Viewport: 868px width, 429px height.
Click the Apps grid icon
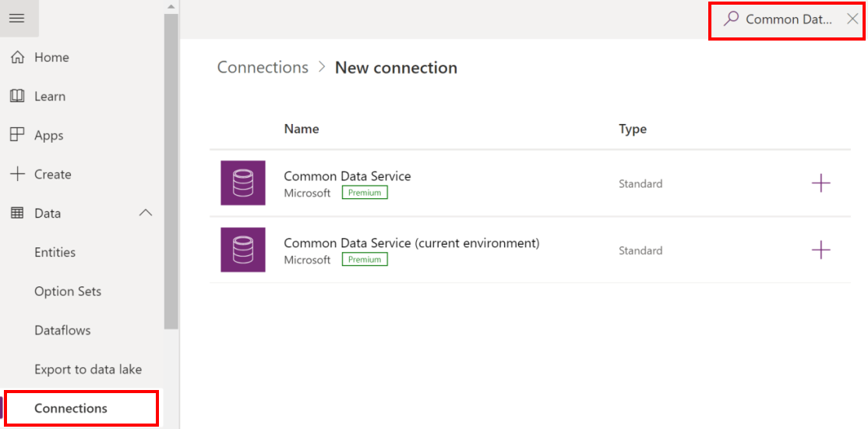[x=18, y=135]
